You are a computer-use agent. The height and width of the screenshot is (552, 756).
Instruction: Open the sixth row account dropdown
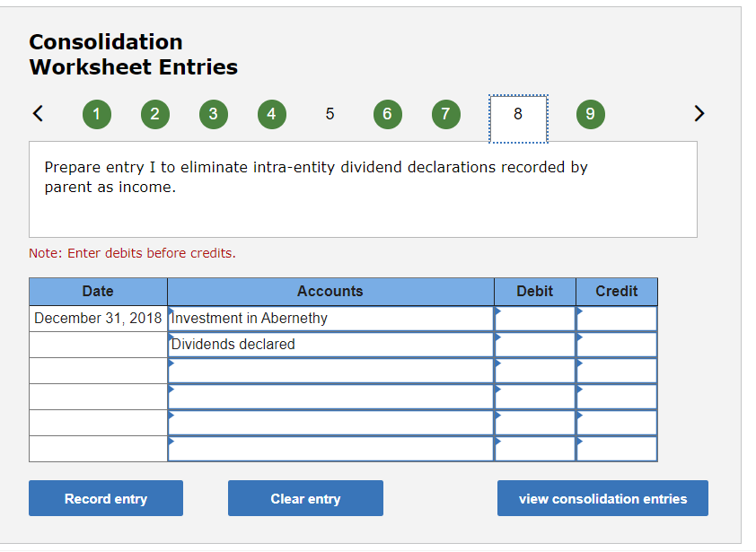click(330, 449)
